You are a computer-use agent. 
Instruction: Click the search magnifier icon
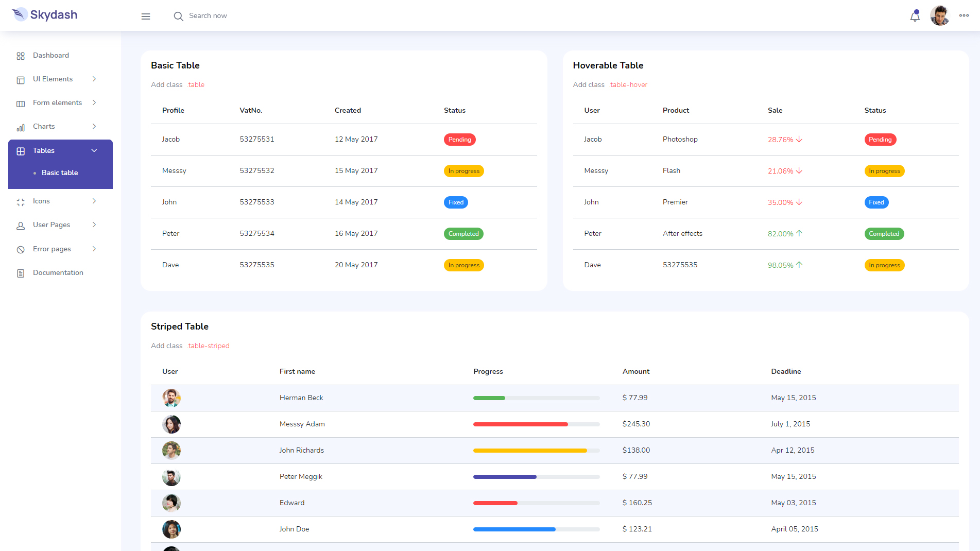(178, 16)
